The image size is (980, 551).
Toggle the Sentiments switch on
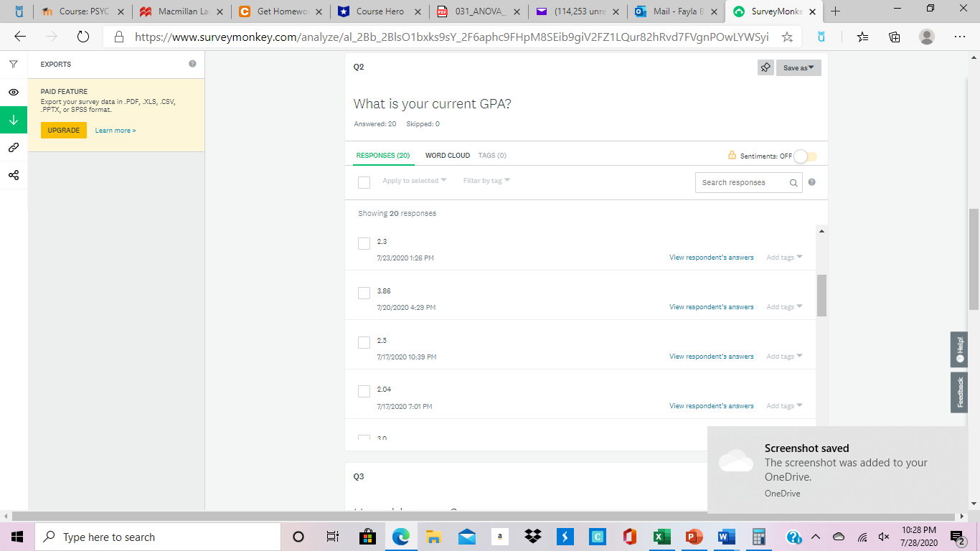[805, 156]
